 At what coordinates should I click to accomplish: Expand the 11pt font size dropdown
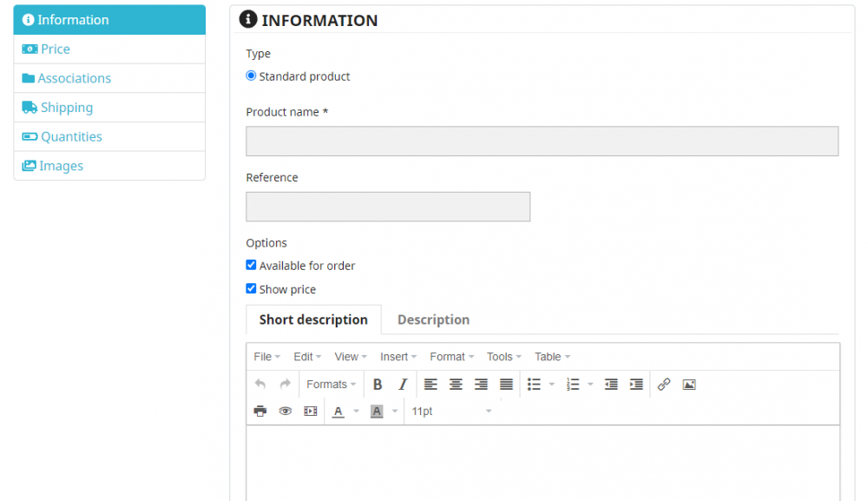(x=451, y=412)
